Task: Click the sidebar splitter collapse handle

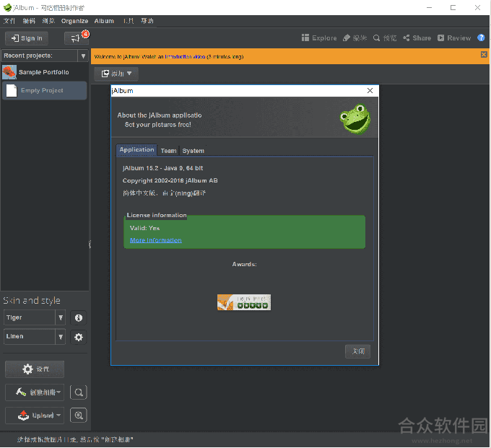Action: click(90, 245)
